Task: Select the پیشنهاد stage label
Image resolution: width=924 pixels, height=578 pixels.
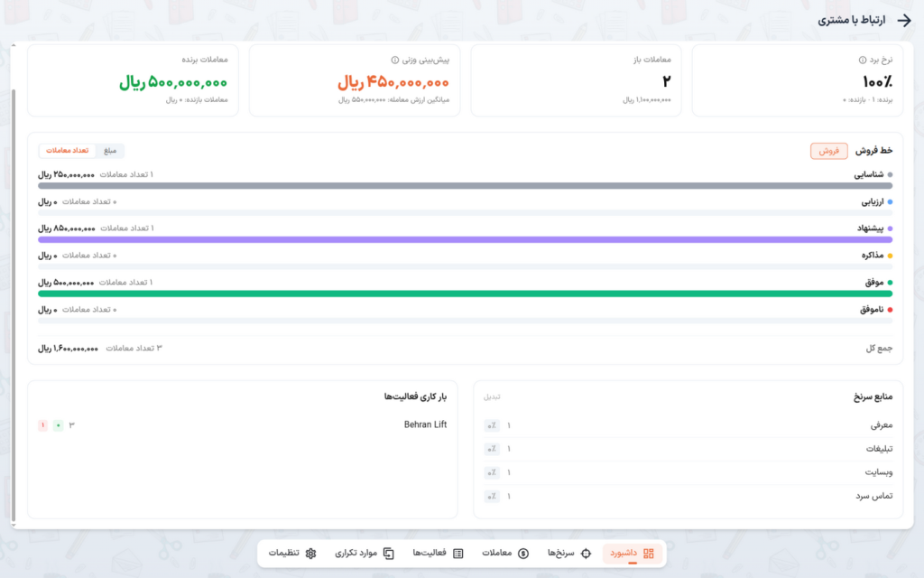Action: pos(871,228)
